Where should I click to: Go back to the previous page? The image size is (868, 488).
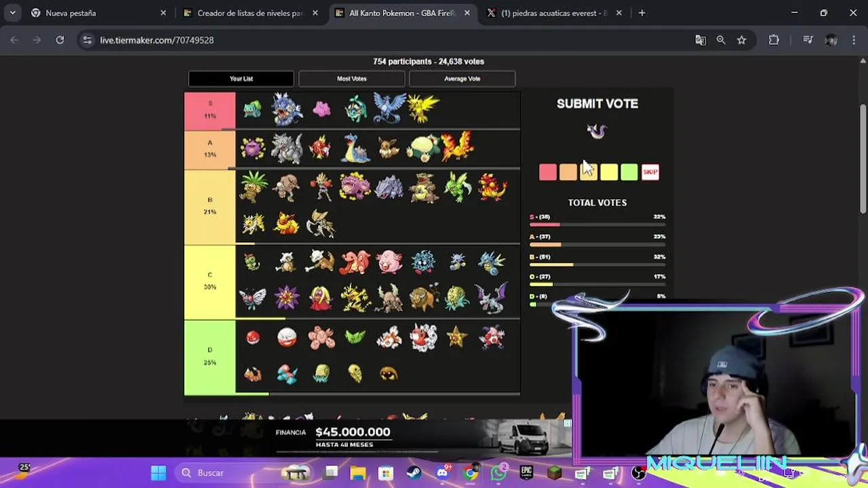pyautogui.click(x=14, y=40)
